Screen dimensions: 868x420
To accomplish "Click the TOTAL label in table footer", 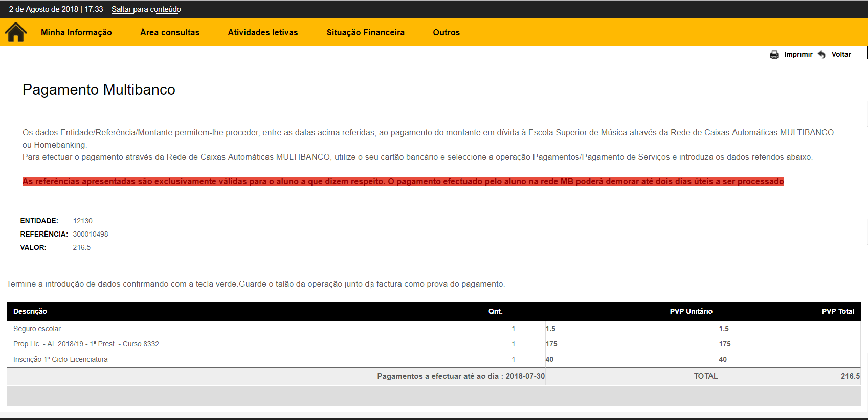I will pos(706,376).
